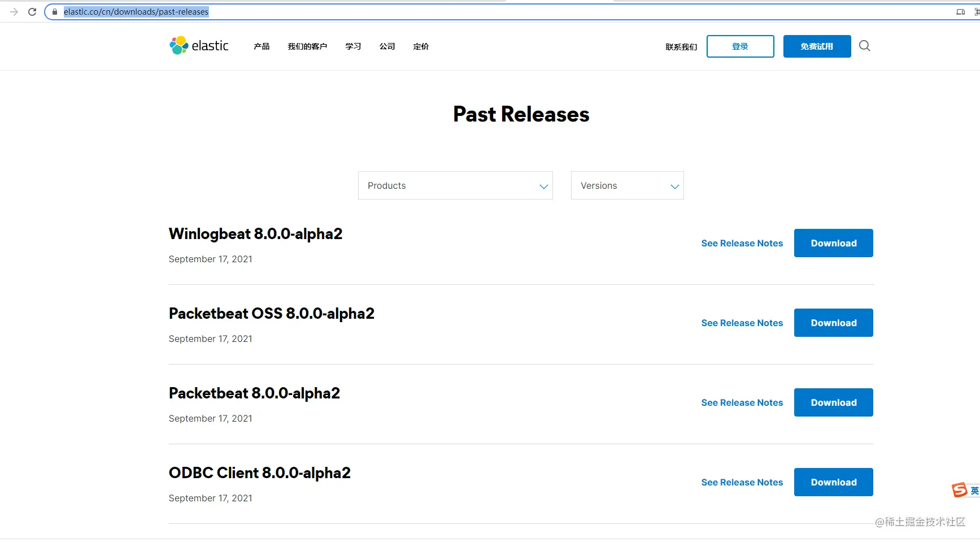The height and width of the screenshot is (542, 980).
Task: Open the 学习 menu
Action: pos(353,46)
